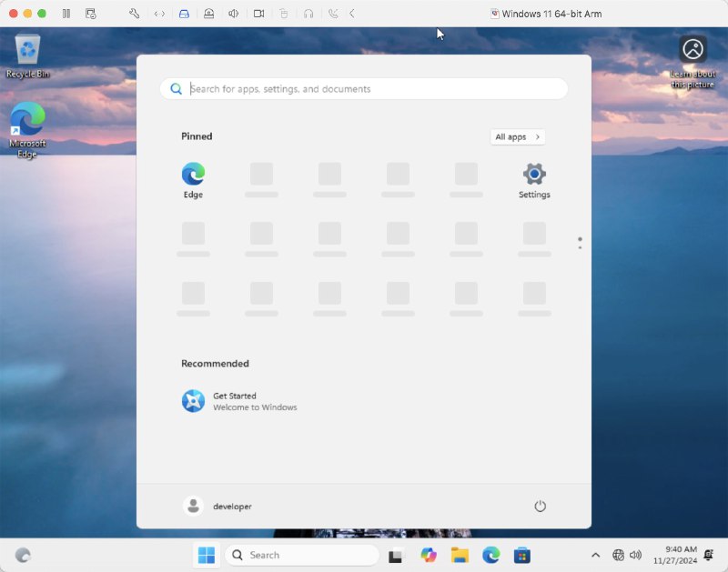Toggle video capture with the camera icon
The height and width of the screenshot is (572, 728).
pos(258,13)
